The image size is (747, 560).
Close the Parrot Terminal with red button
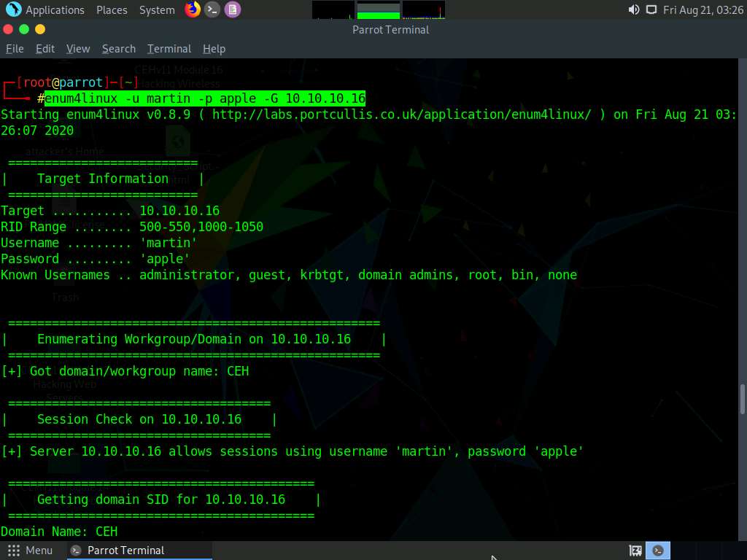point(8,29)
